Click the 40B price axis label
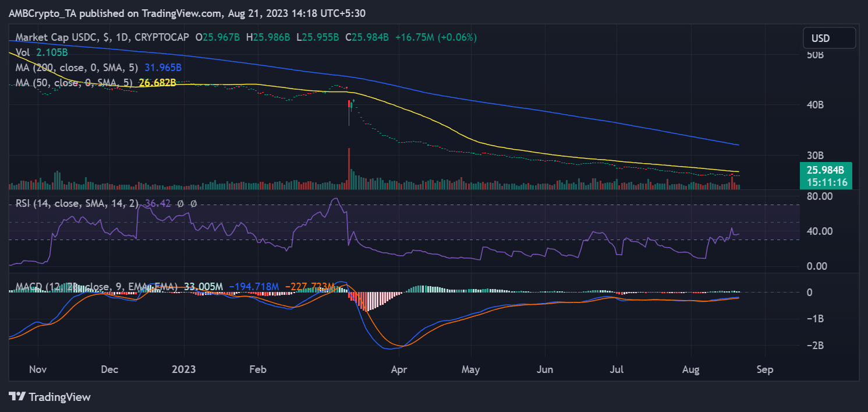 (x=814, y=105)
